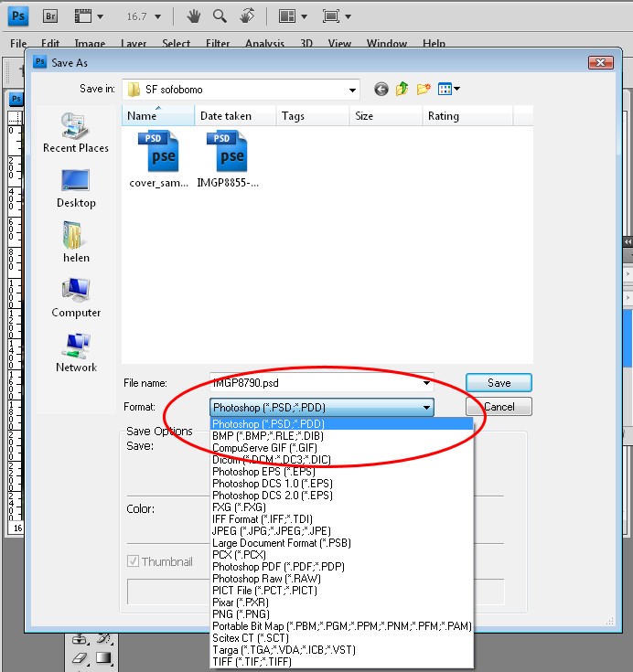Select the Clone Stamp tool in the toolbox

[80, 639]
